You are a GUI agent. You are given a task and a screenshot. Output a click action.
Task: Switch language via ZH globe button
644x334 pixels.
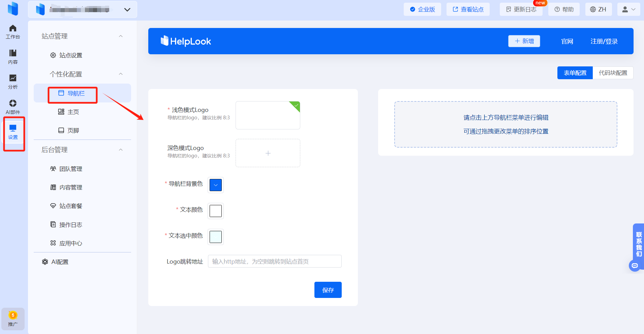[x=599, y=9]
